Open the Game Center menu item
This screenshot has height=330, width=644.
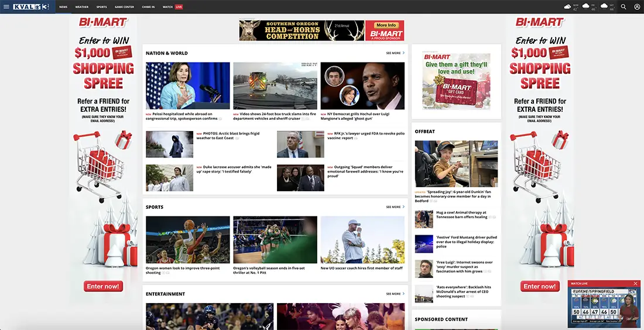[124, 7]
